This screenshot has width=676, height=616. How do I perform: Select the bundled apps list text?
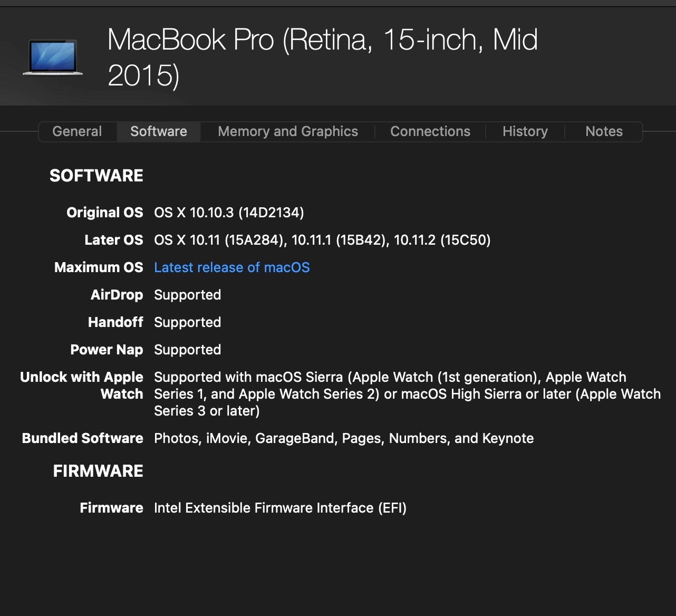tap(344, 438)
